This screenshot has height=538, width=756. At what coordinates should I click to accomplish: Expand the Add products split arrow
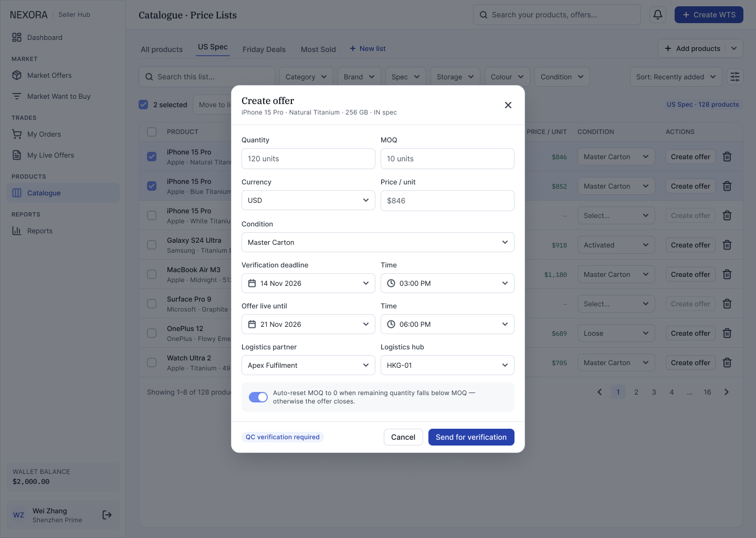point(734,48)
